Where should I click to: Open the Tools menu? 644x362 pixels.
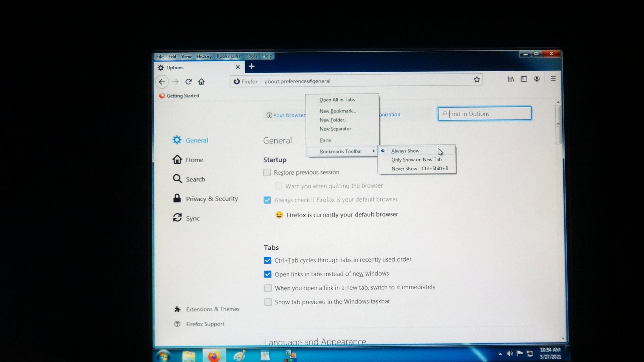[x=251, y=56]
